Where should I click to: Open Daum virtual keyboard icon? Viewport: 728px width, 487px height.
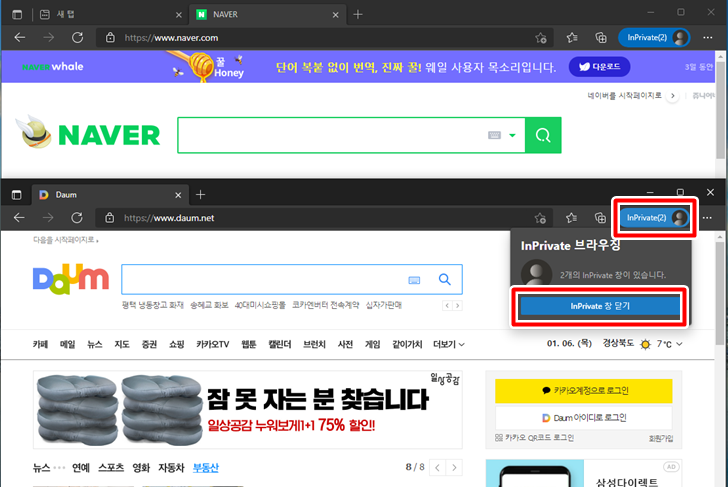[x=414, y=280]
